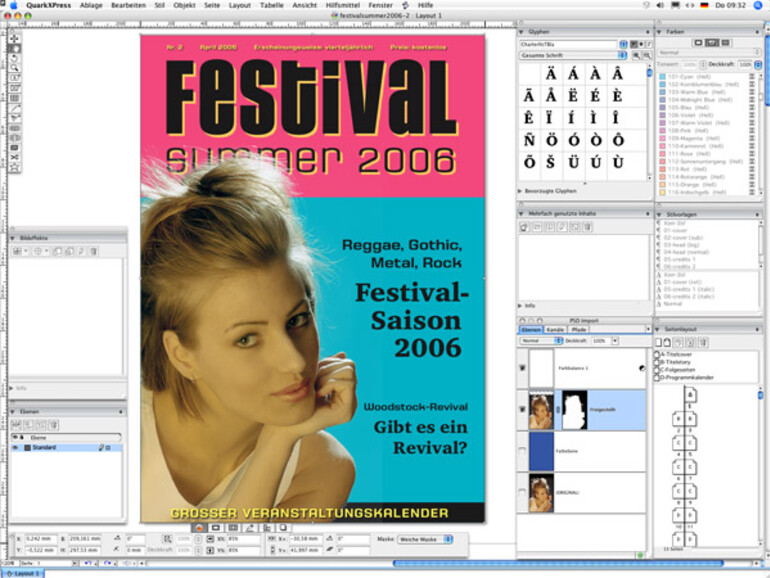The image size is (770, 578).
Task: Select the A-Titelcover master page
Action: [676, 354]
